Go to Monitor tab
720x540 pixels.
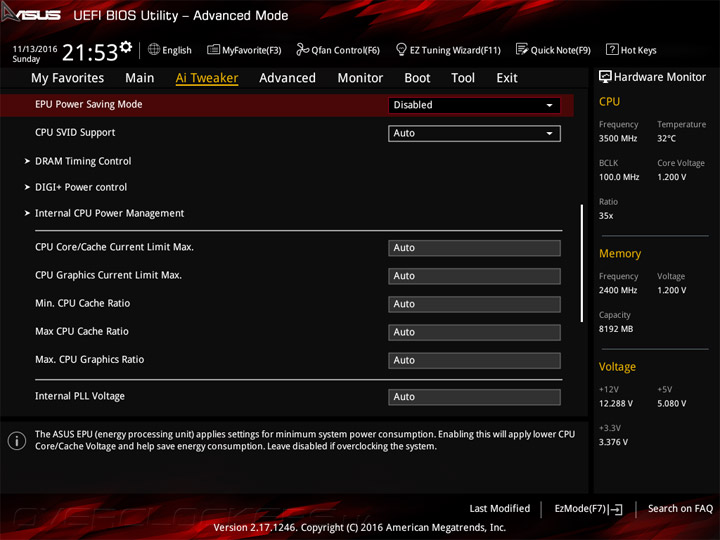pyautogui.click(x=360, y=78)
